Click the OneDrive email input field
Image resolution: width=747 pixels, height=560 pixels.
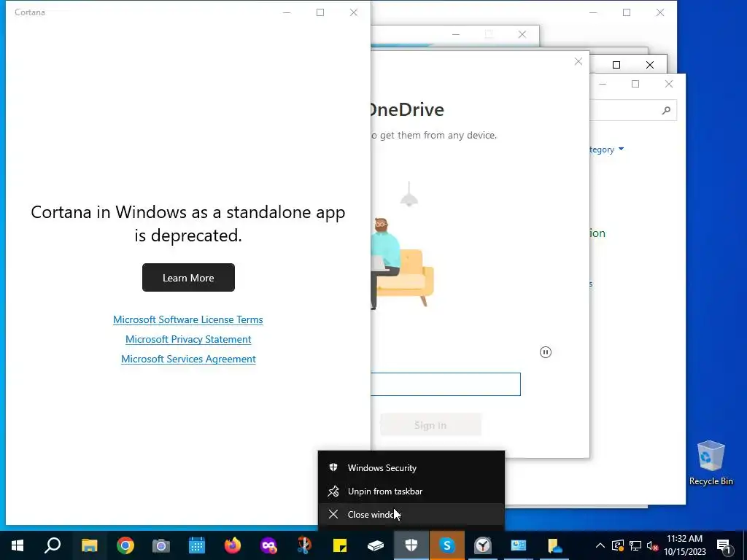[x=446, y=384]
